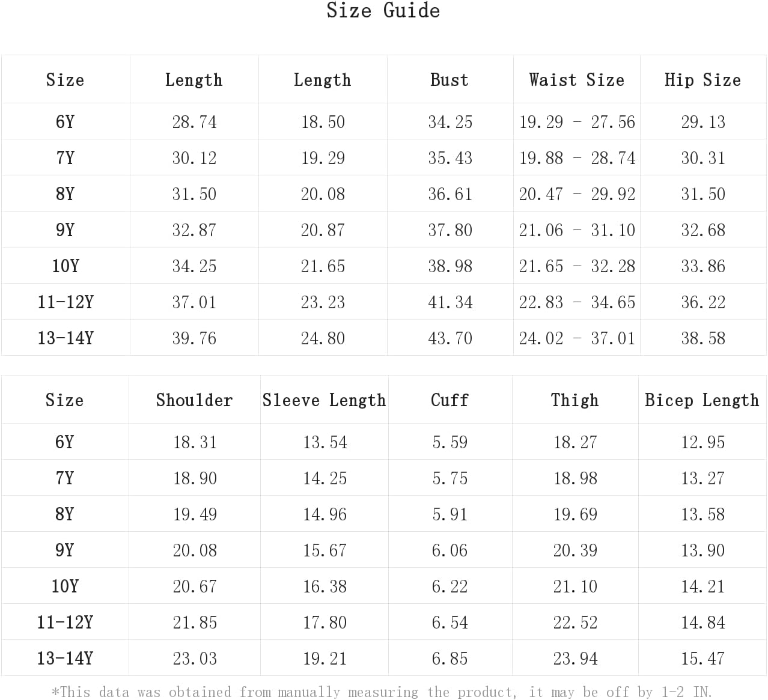Select thigh value 21.10
The height and width of the screenshot is (700, 768).
(x=575, y=586)
